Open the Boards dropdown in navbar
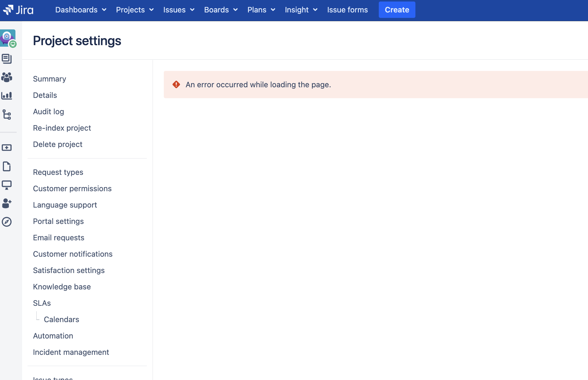Viewport: 588px width, 380px height. [x=221, y=10]
